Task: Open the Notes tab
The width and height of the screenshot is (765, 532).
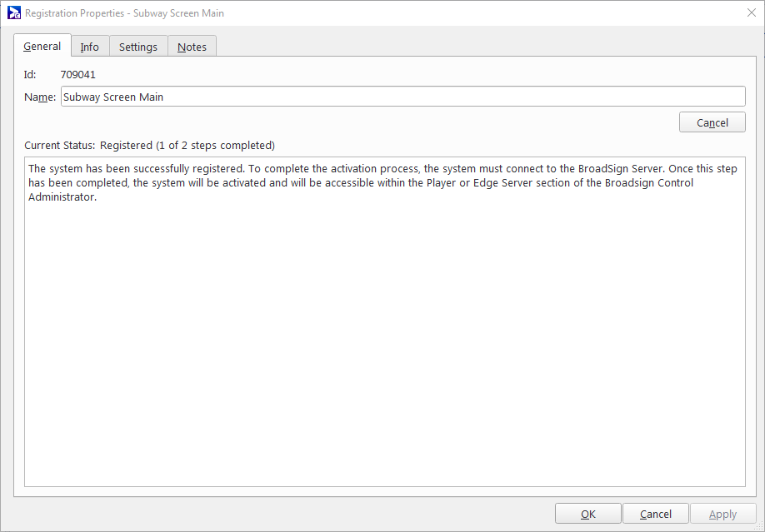Action: point(192,47)
